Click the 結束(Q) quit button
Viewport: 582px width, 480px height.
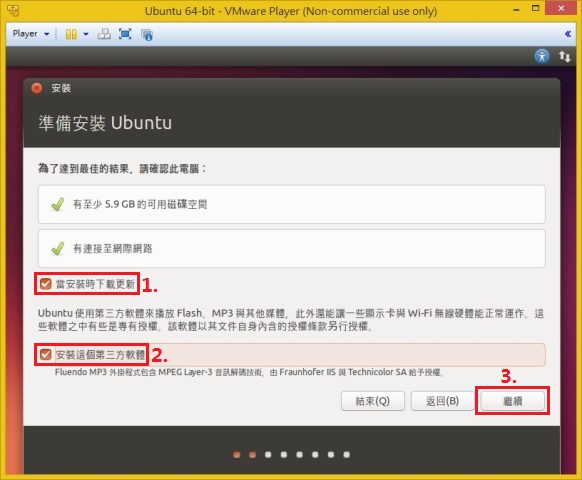[x=373, y=401]
